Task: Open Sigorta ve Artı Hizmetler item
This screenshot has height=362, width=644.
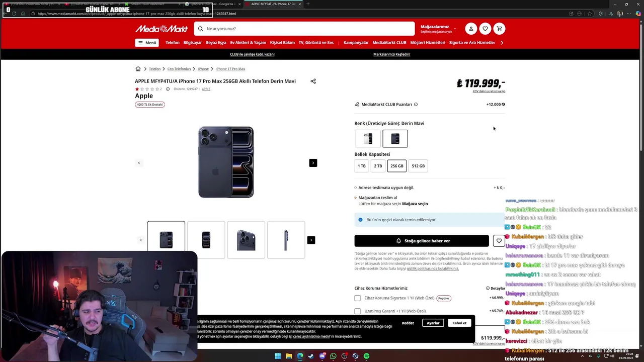Action: point(472,43)
